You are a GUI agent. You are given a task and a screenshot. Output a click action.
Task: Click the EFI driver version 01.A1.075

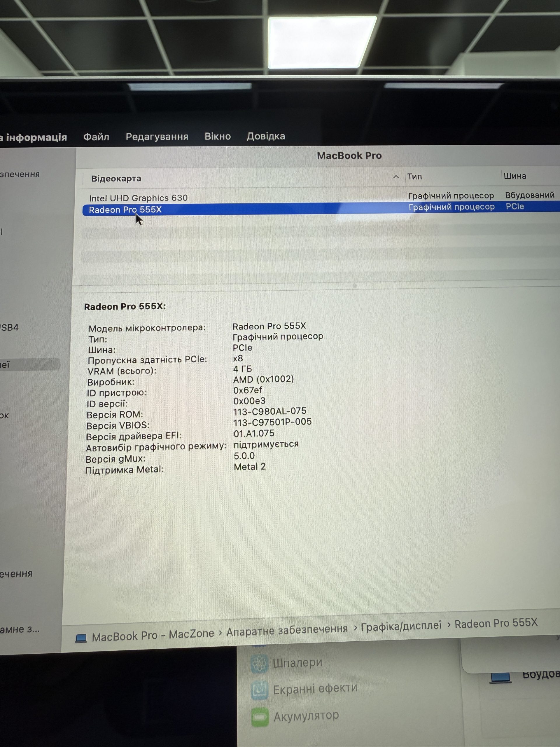[x=254, y=433]
